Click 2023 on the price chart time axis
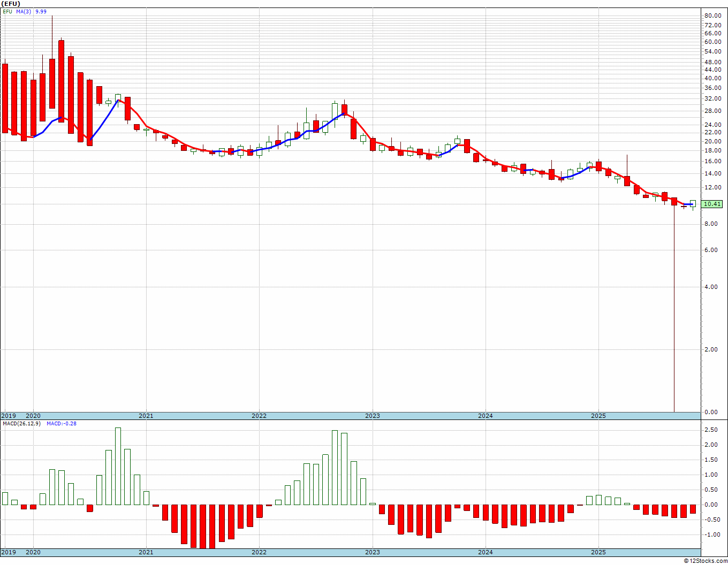The height and width of the screenshot is (565, 728). pos(373,416)
